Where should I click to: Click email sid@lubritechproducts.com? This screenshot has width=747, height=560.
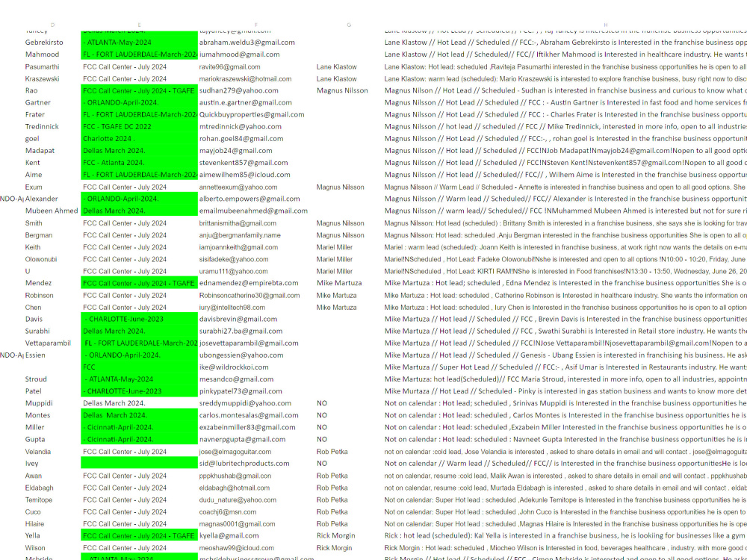[x=244, y=464]
